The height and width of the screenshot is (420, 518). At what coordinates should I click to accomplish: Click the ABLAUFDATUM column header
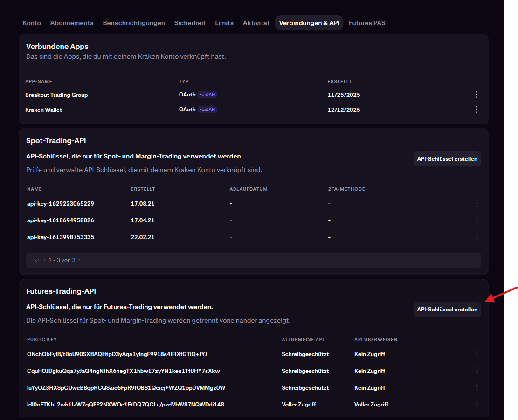click(x=249, y=189)
